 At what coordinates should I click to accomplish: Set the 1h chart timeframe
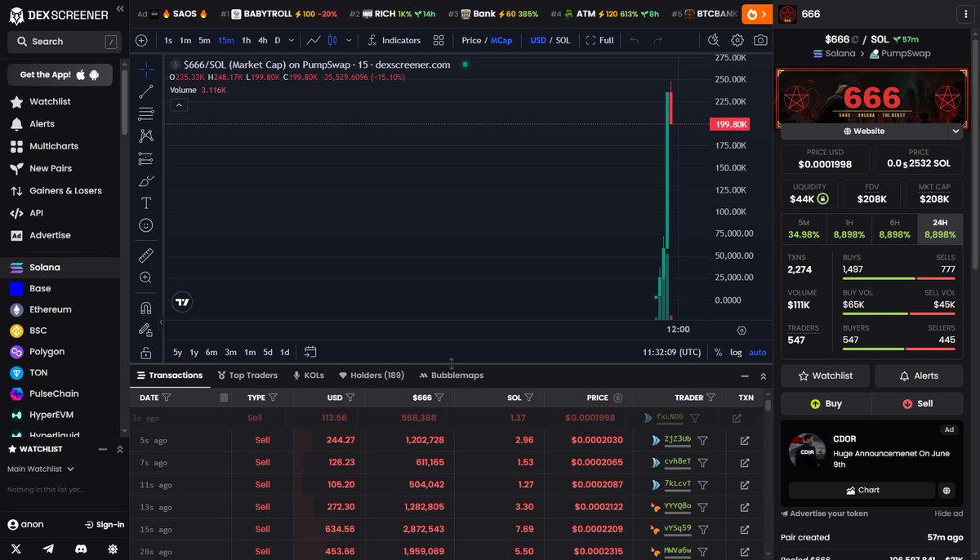click(246, 40)
